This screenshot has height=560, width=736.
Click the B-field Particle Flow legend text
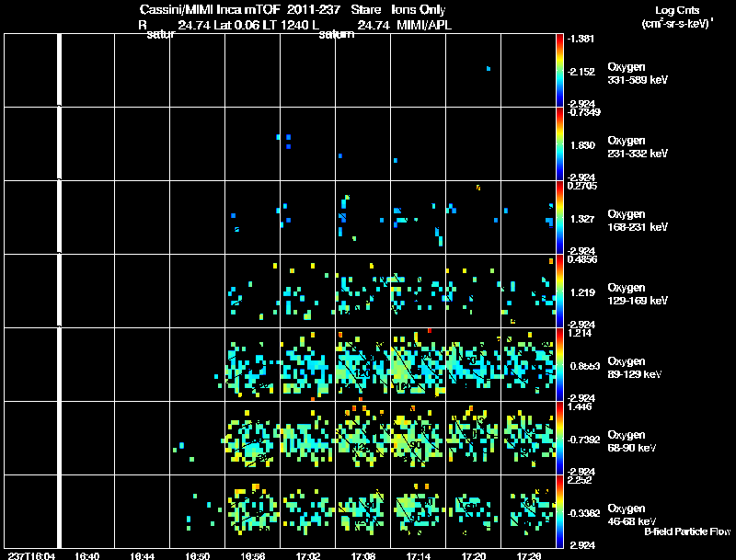(x=687, y=531)
